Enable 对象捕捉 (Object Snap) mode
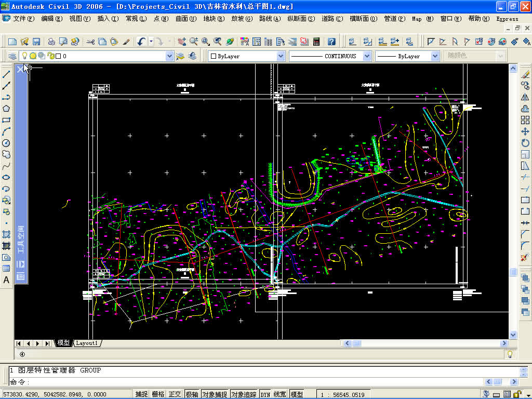Screen dimensions: 532x399 (215, 393)
